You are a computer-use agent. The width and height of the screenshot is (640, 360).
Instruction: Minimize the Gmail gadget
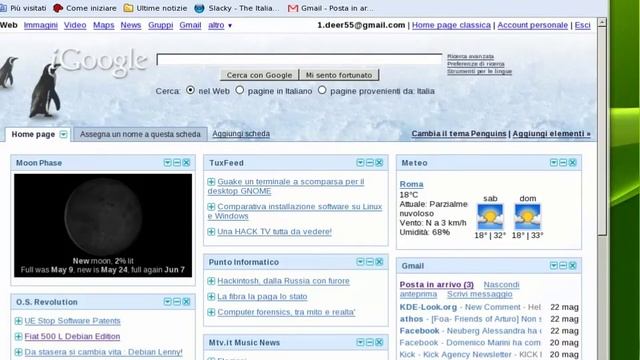(563, 266)
